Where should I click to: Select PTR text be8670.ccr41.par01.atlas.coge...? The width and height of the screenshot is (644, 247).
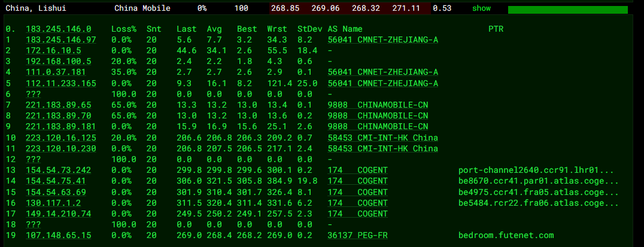pyautogui.click(x=539, y=181)
